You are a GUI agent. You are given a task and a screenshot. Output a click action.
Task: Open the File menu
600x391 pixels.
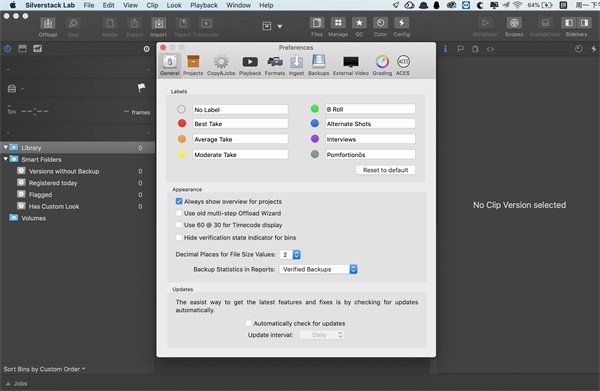[x=89, y=5]
